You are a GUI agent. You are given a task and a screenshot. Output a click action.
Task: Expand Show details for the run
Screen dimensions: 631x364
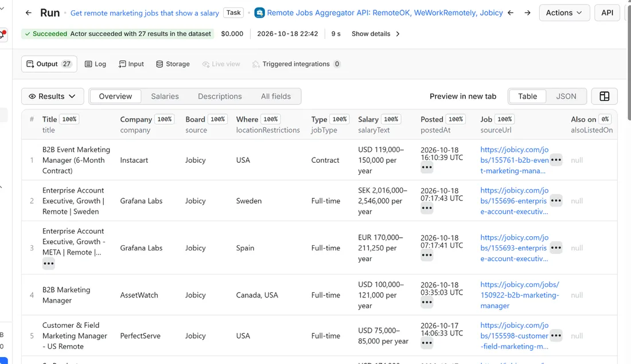(376, 34)
